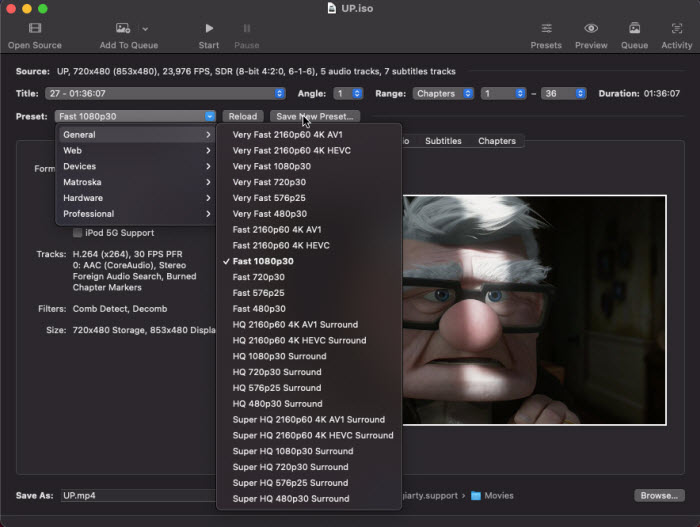The height and width of the screenshot is (527, 700).
Task: Open Preview with the eye icon
Action: click(591, 28)
